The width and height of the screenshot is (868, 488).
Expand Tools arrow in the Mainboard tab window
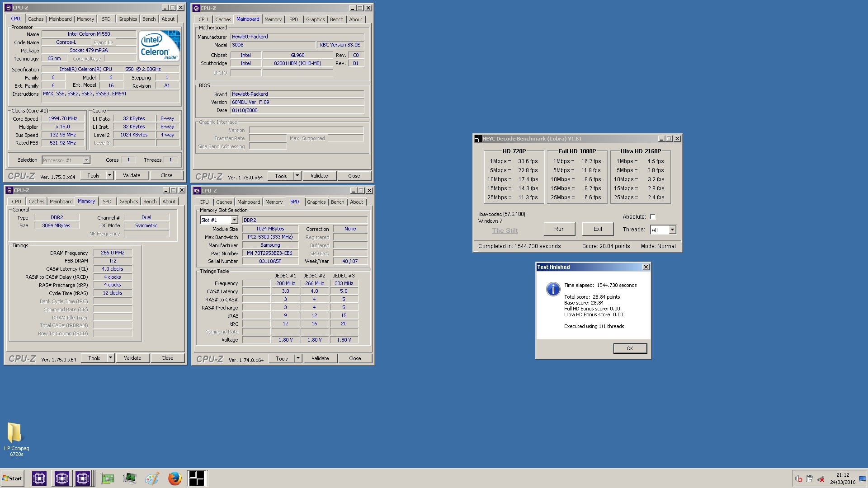point(297,176)
